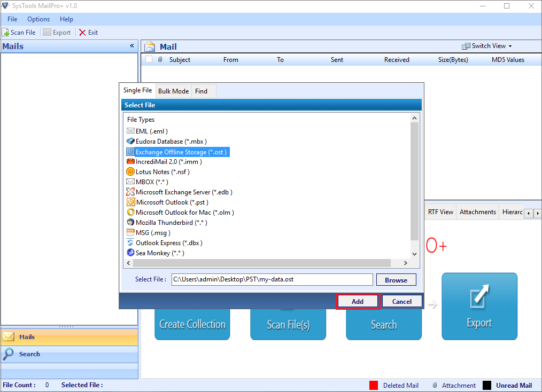Click the Scan File(s) tile
This screenshot has height=392, width=542.
[288, 324]
